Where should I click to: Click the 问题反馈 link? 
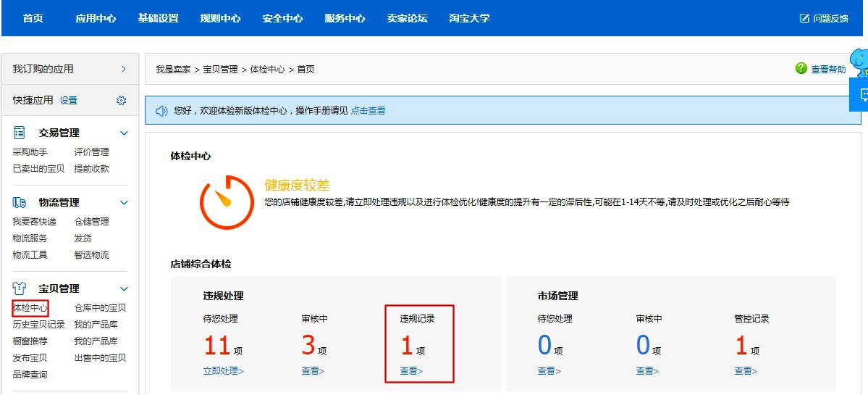(x=830, y=18)
